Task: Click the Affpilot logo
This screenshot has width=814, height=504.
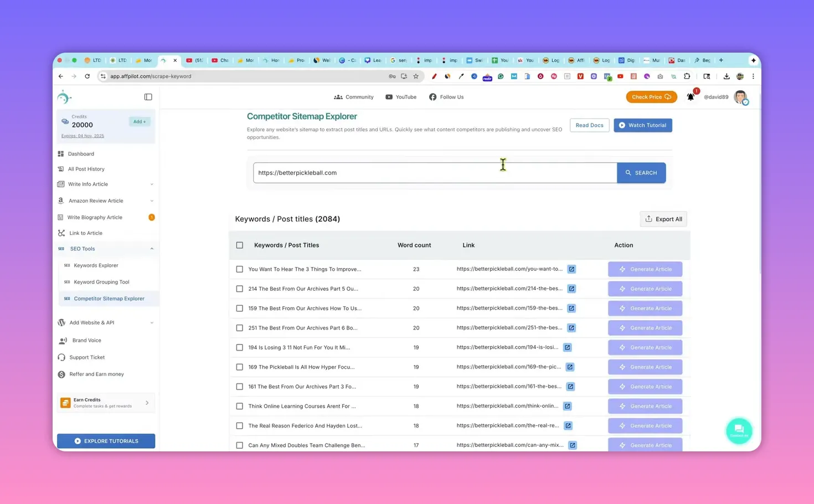Action: (x=64, y=96)
